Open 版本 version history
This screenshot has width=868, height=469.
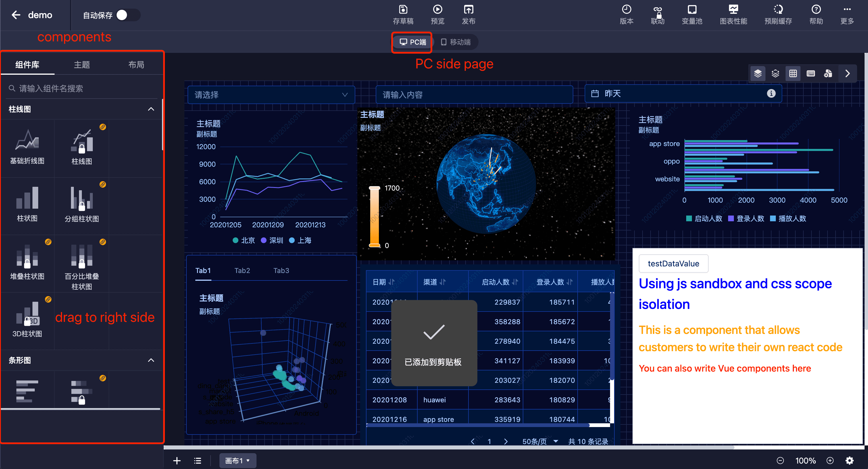tap(626, 15)
